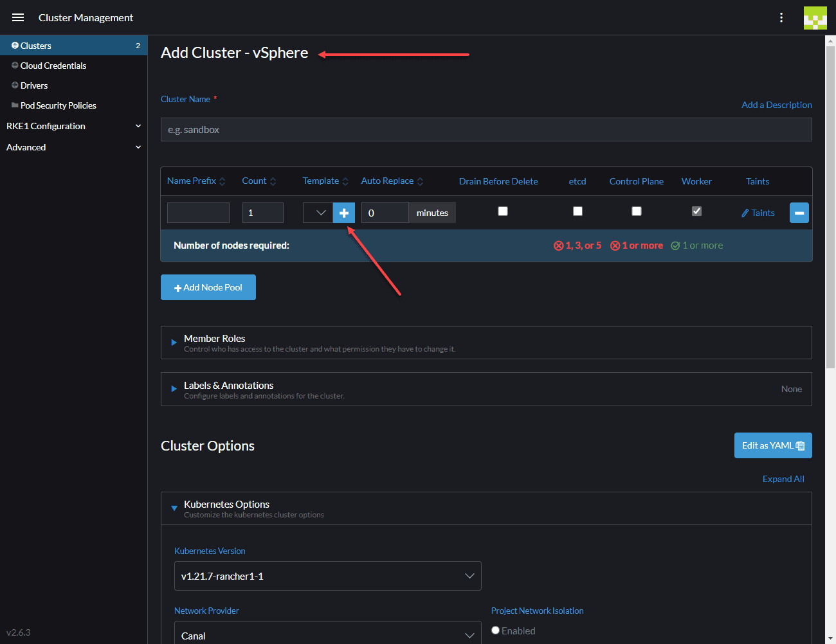This screenshot has width=836, height=644.
Task: Remove the node pool with the minus button
Action: 799,213
